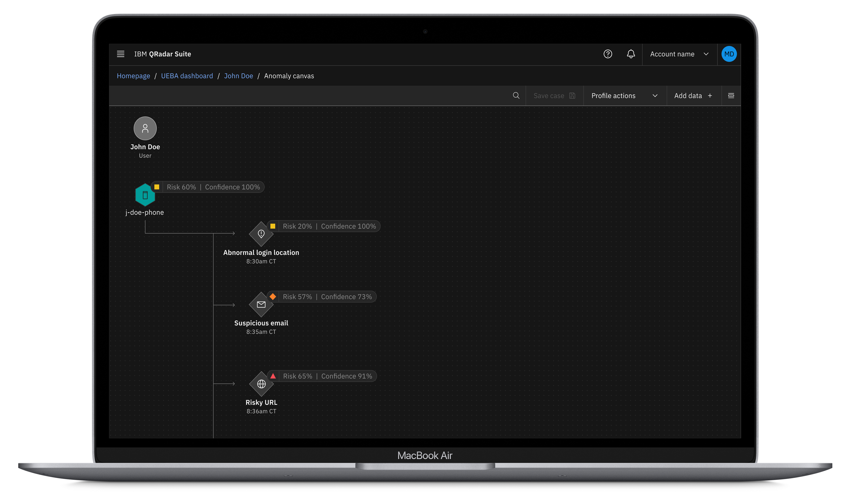Image resolution: width=851 pixels, height=504 pixels.
Task: Select the John Doe user node
Action: pos(145,129)
